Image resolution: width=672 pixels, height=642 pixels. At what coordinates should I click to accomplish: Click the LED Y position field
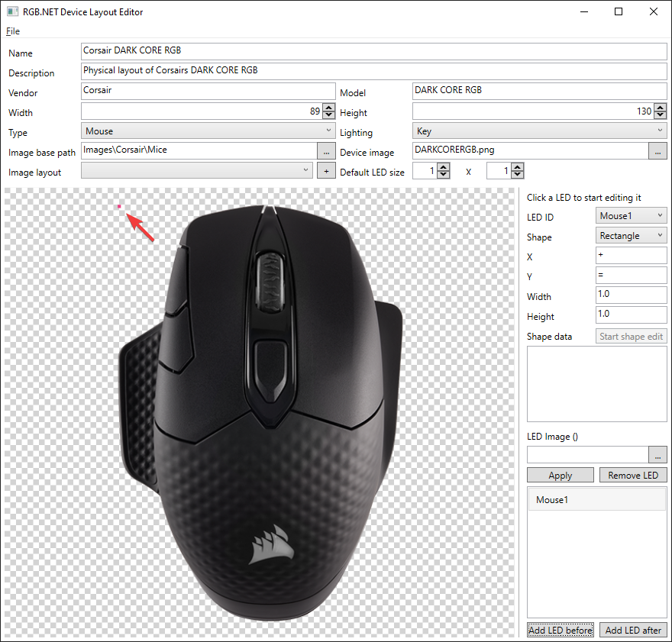click(x=632, y=275)
